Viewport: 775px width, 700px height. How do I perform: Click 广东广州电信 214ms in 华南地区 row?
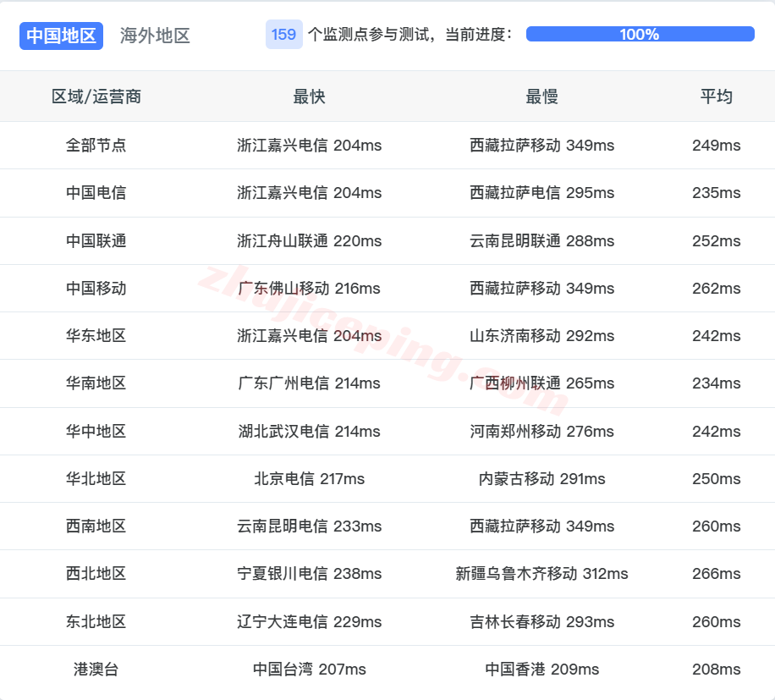point(307,383)
